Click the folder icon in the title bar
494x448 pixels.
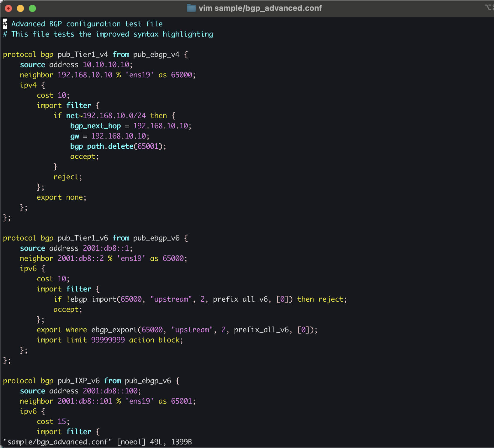point(191,8)
